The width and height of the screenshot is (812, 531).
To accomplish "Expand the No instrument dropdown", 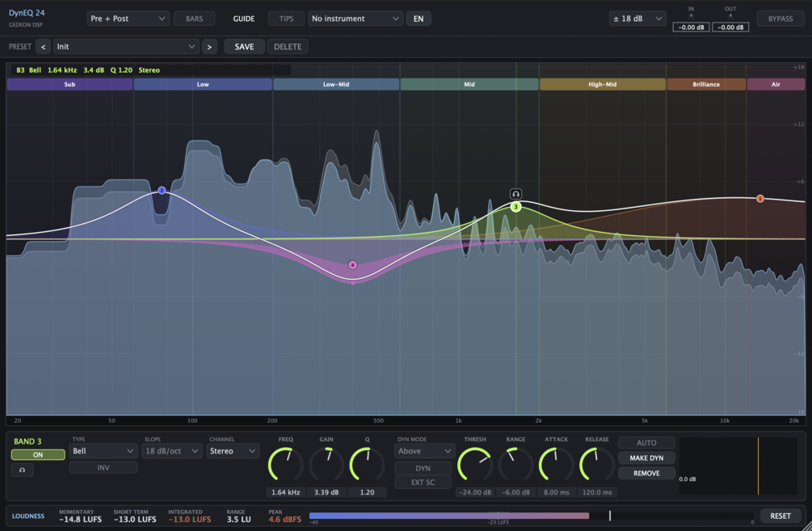I will [x=356, y=19].
